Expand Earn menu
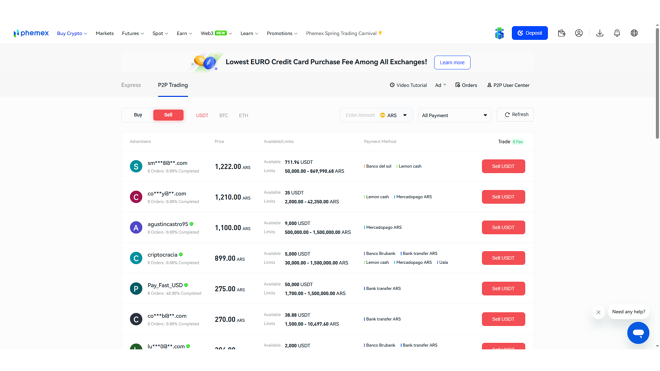This screenshot has height=371, width=660. (184, 33)
